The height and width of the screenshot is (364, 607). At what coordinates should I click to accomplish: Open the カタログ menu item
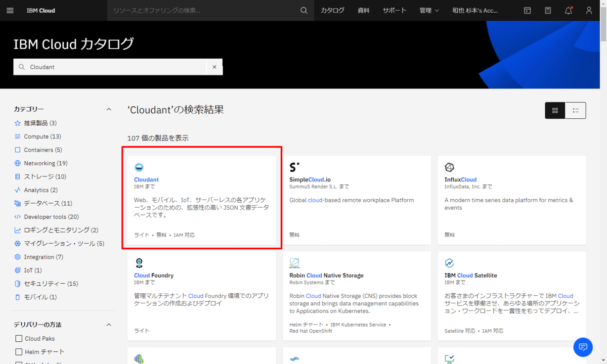click(x=332, y=10)
